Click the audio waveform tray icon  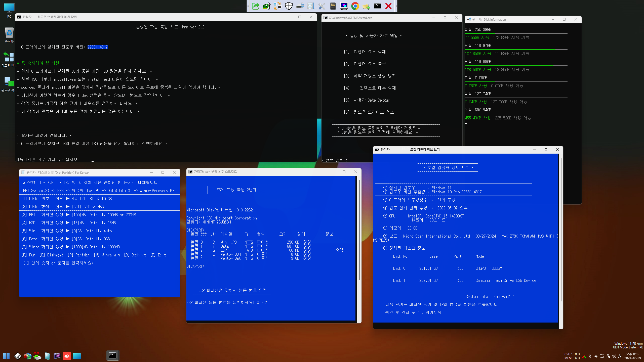coord(596,356)
